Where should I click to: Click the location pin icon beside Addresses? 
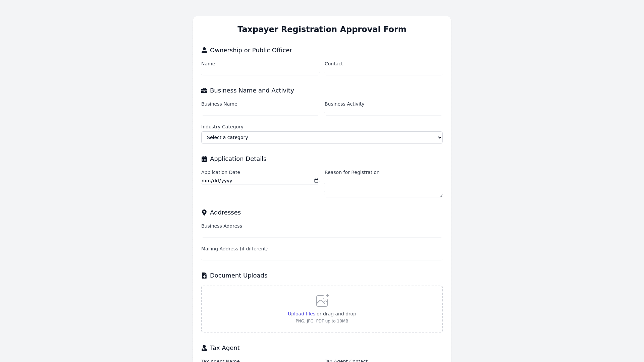[204, 213]
